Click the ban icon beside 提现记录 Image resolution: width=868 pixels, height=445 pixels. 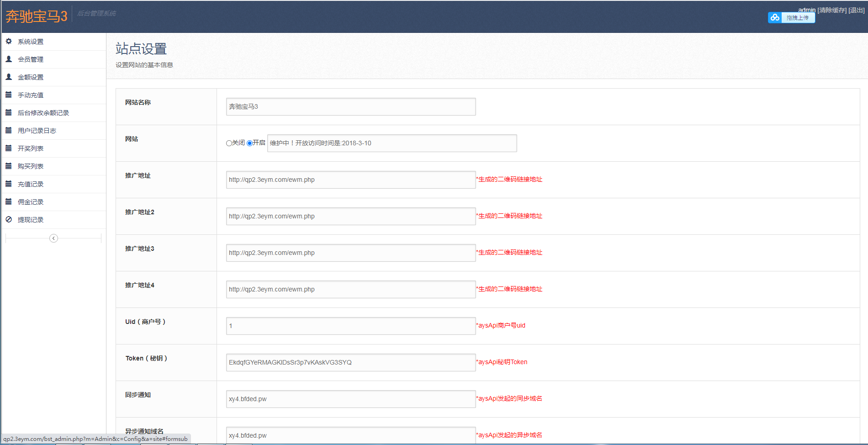coord(9,219)
